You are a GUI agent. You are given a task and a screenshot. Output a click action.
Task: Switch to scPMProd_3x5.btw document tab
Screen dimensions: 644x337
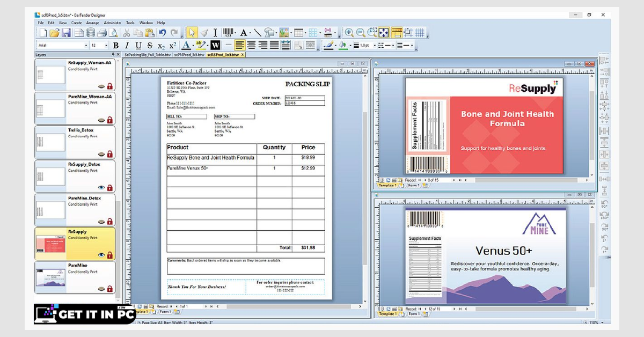[188, 55]
